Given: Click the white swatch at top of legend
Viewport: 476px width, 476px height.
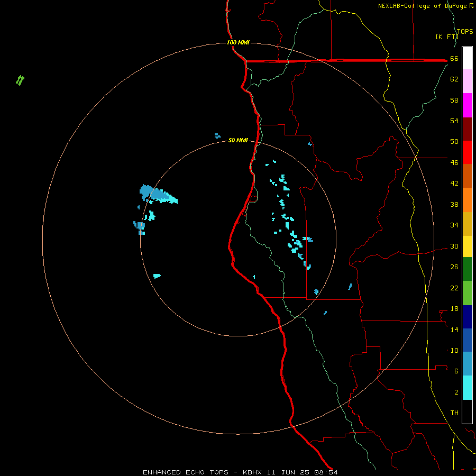Looking at the screenshot, I should click(x=467, y=58).
